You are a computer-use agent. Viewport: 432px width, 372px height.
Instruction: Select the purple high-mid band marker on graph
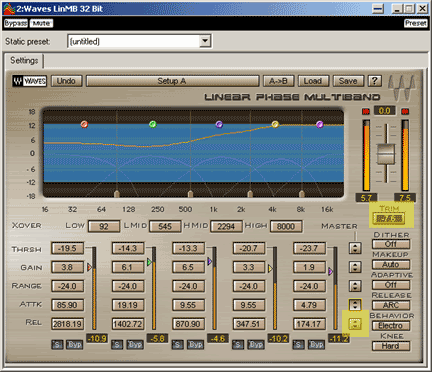[x=219, y=124]
